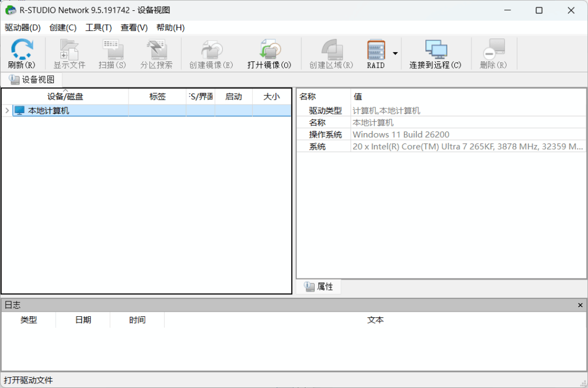Open the 驱动器(D) menu
Screen dimensions: 588x388
pos(21,27)
